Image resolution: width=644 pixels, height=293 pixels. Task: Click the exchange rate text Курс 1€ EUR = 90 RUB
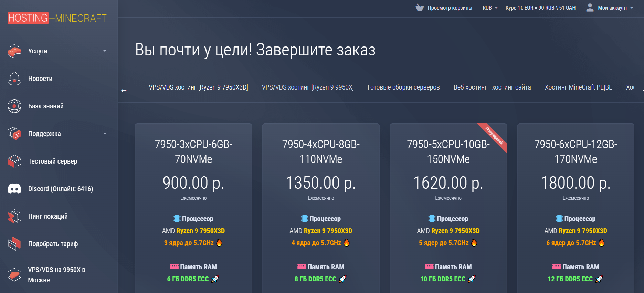coord(540,8)
